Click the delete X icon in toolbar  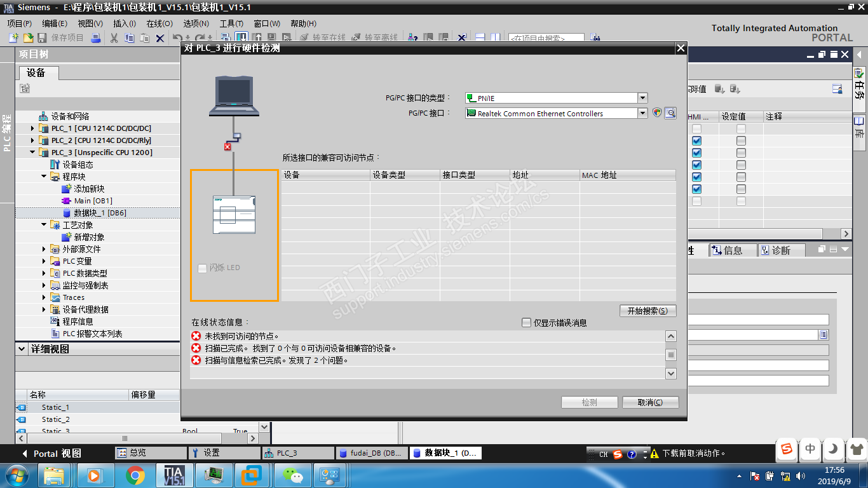(160, 39)
